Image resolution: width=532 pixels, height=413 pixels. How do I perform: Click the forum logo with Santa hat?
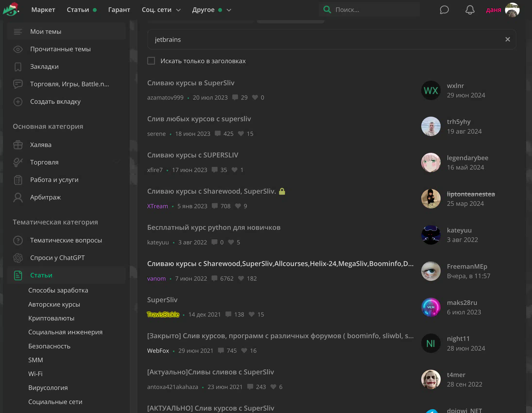[11, 9]
